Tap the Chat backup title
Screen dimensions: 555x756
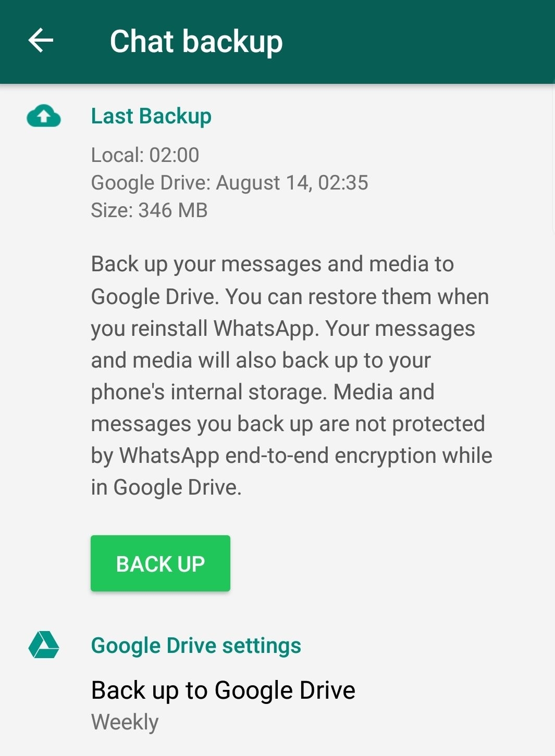tap(196, 42)
